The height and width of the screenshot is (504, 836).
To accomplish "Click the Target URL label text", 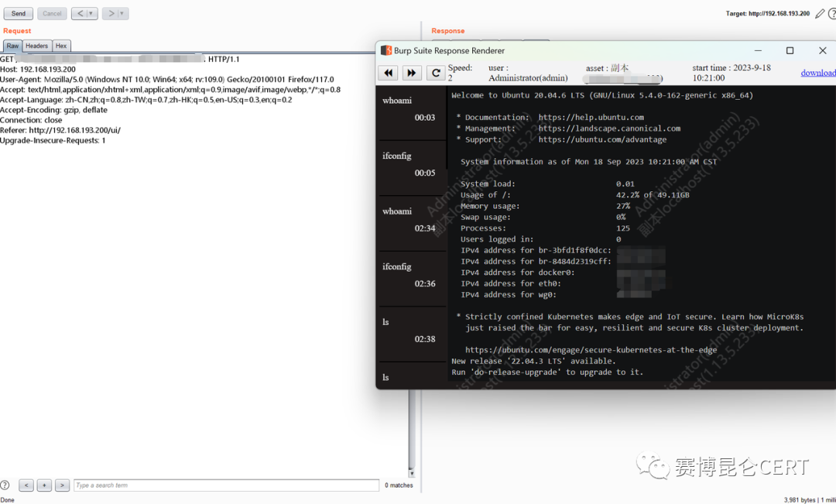I will click(768, 14).
